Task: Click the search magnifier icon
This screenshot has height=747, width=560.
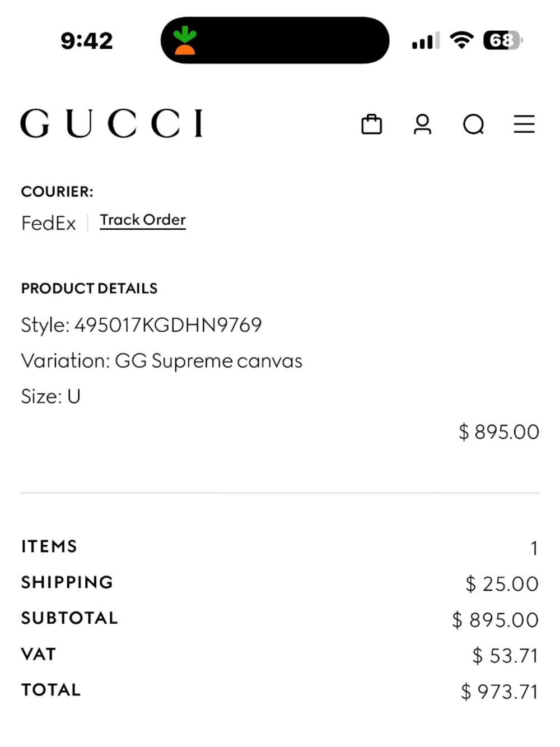Action: (473, 124)
